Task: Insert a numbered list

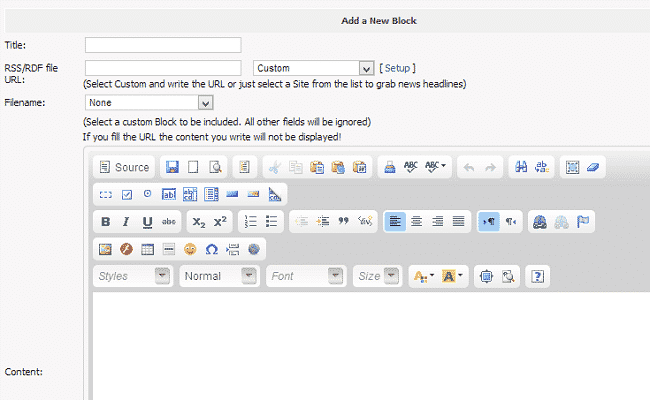Action: [251, 222]
